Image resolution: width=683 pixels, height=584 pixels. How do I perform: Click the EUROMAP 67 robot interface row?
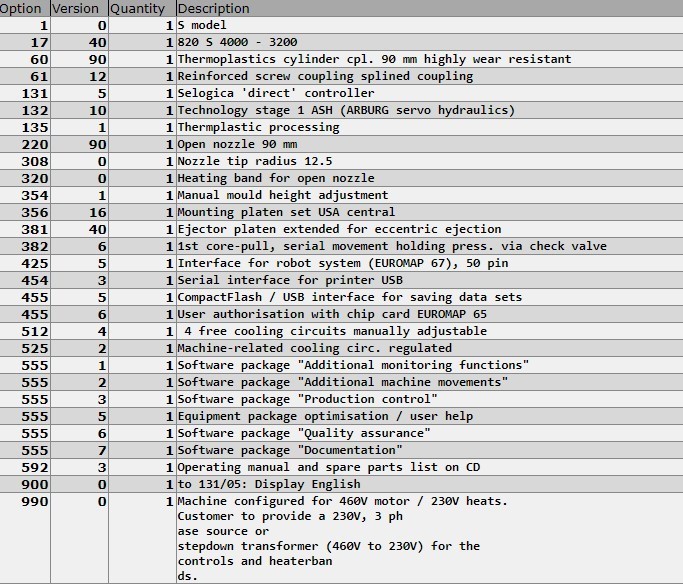click(x=342, y=263)
